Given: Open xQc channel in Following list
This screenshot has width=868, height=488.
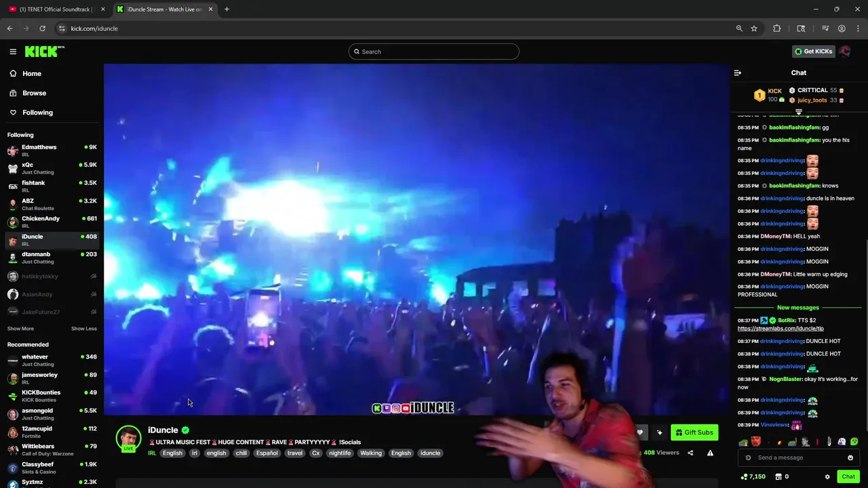Looking at the screenshot, I should pos(52,168).
